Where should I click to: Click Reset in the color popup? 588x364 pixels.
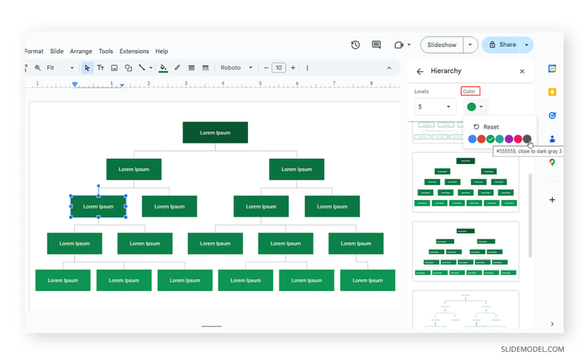click(x=487, y=127)
